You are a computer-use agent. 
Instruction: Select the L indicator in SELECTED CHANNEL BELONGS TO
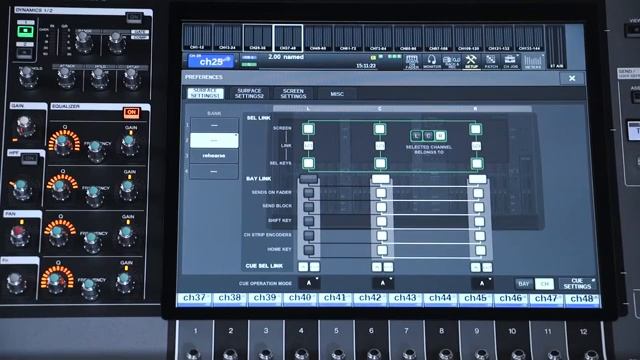point(416,136)
